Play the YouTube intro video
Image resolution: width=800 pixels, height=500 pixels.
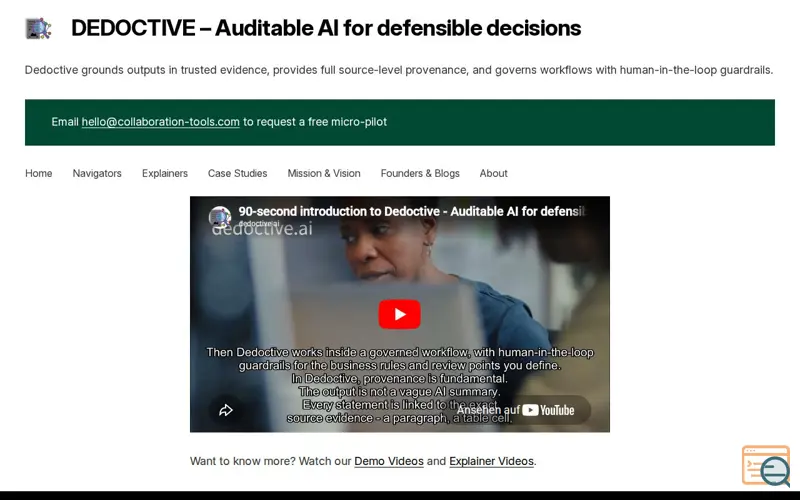pos(399,314)
